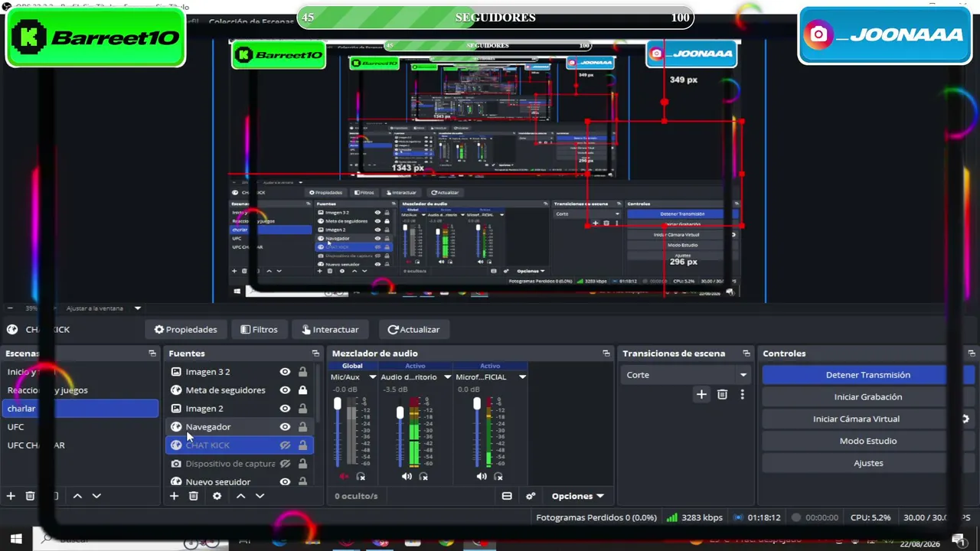Switch audio mixer layout icon
Screen dimensions: 980x551
coord(507,496)
